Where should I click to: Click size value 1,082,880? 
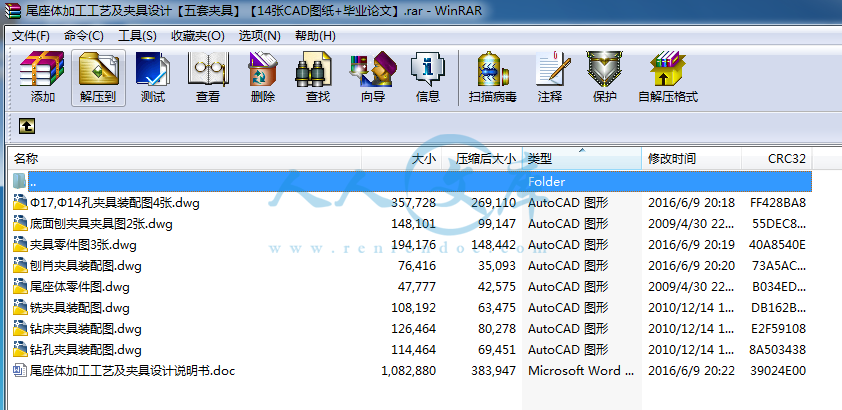409,371
